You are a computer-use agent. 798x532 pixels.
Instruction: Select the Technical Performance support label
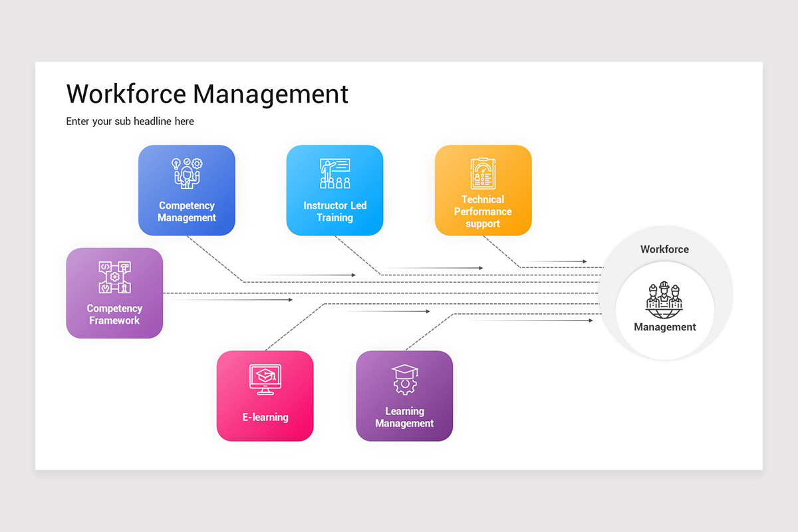(483, 211)
